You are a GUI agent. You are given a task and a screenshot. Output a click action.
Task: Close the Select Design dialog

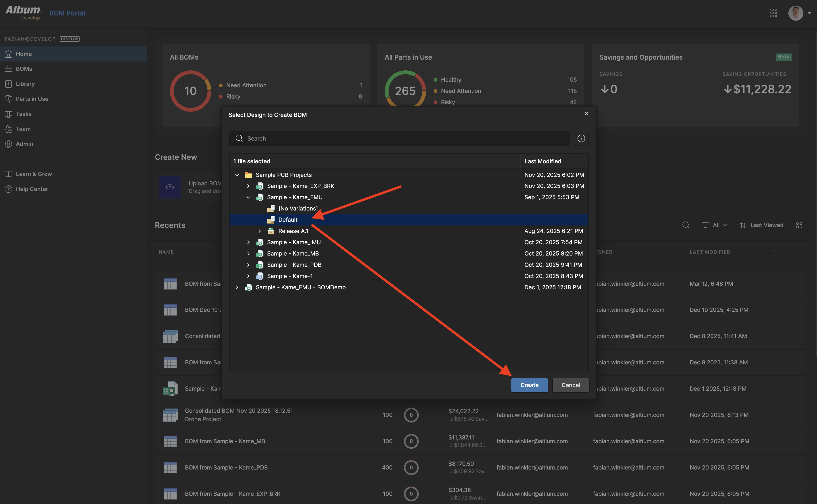coord(586,114)
